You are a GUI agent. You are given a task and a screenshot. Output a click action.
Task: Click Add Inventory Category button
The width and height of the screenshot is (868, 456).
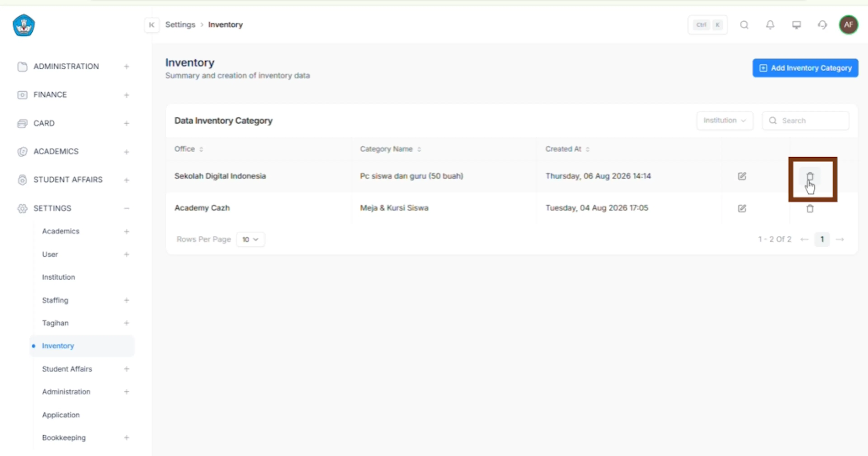point(805,68)
